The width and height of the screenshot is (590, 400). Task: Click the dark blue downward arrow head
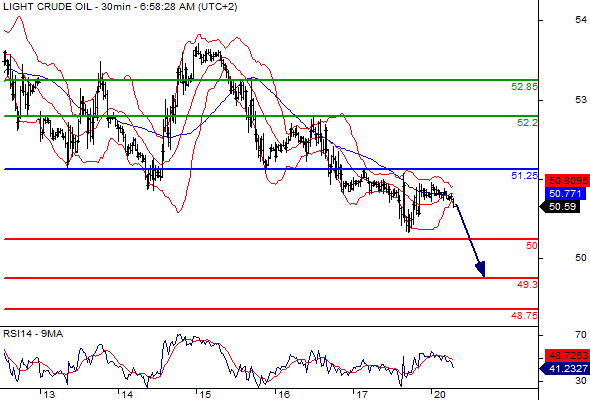tap(481, 269)
